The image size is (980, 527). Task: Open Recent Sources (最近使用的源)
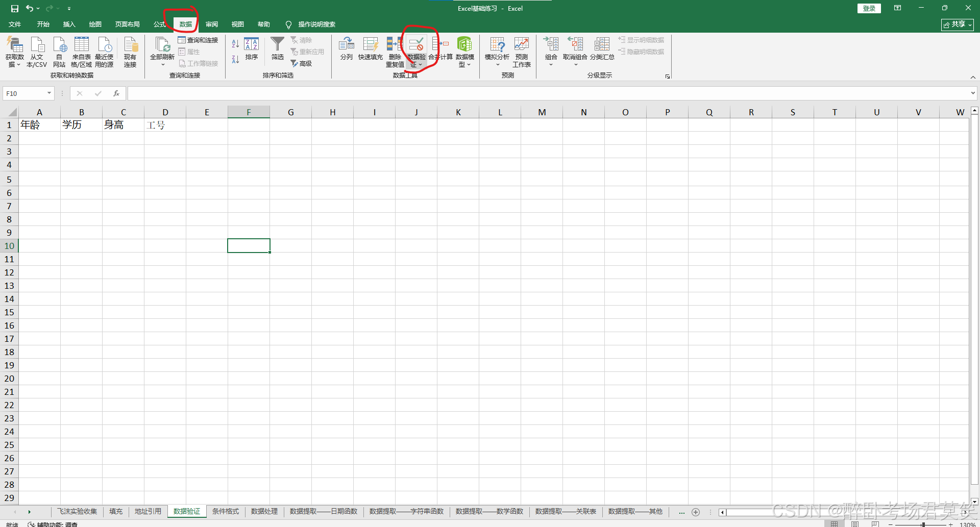point(104,52)
